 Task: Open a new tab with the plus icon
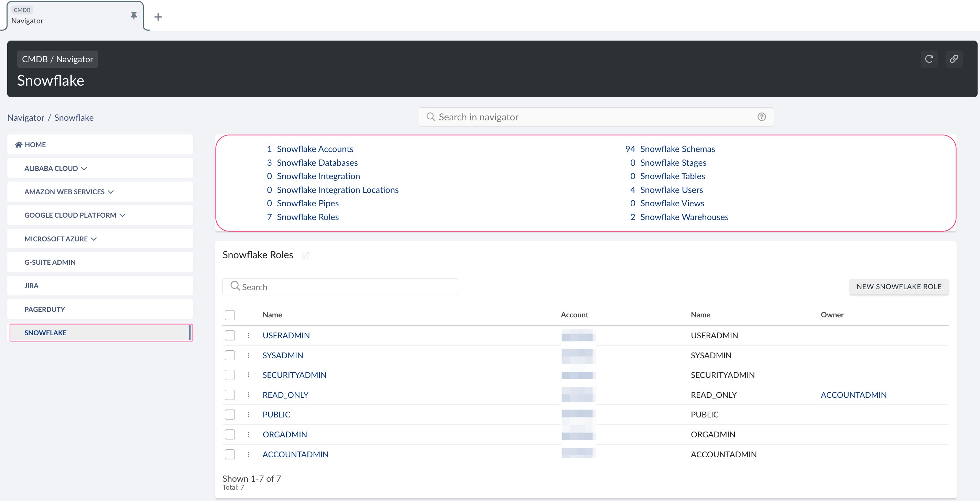pyautogui.click(x=158, y=17)
